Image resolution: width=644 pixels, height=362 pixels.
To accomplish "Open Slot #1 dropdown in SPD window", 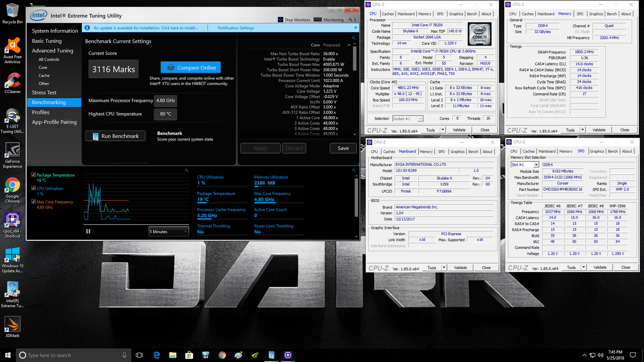I will (525, 165).
